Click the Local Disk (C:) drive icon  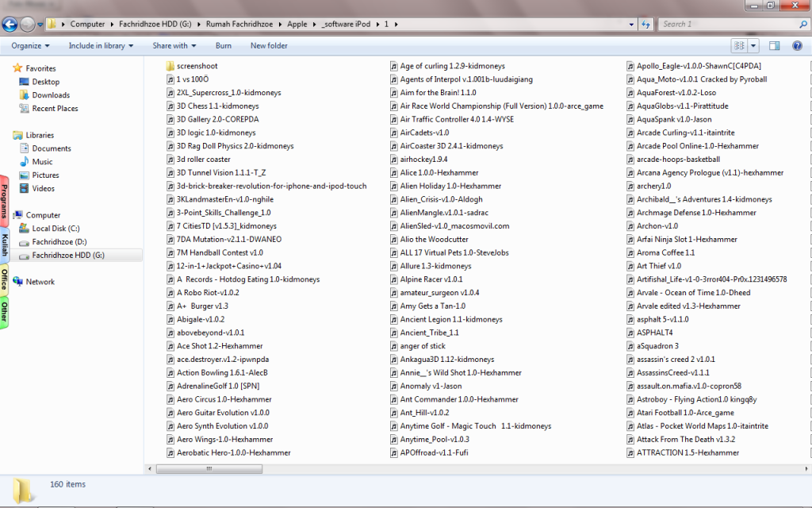point(24,228)
